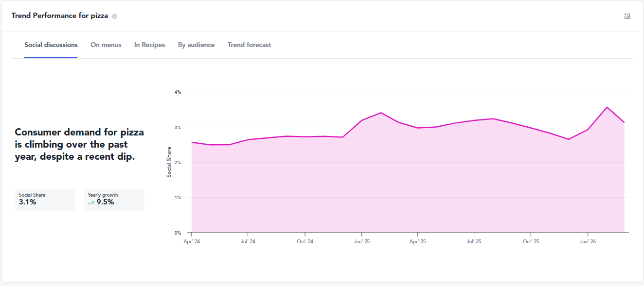Open the In Recipes tab
This screenshot has width=644, height=286.
[x=150, y=45]
